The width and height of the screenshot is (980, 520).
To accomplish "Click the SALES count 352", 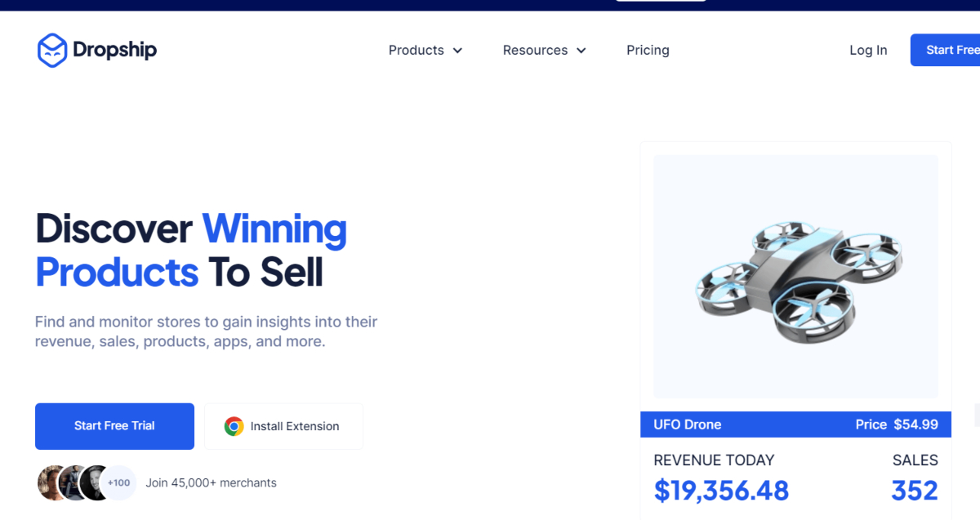I will point(915,490).
